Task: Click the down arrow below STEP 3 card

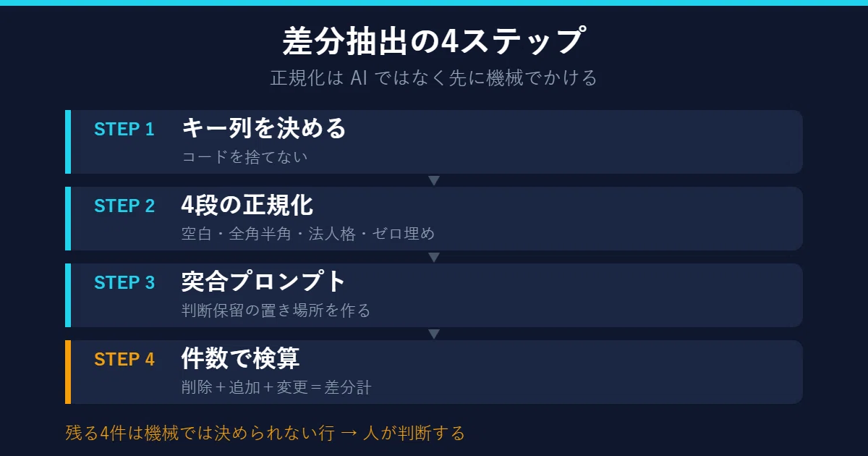Action: (434, 334)
